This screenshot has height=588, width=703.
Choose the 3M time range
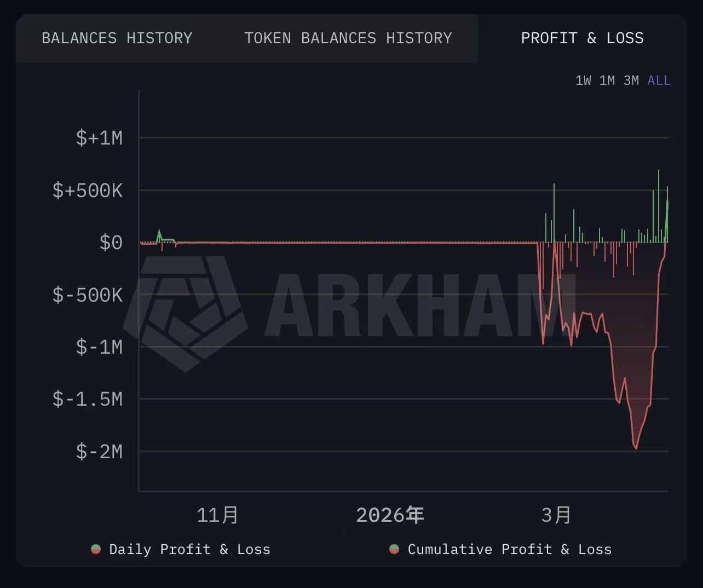[x=631, y=80]
